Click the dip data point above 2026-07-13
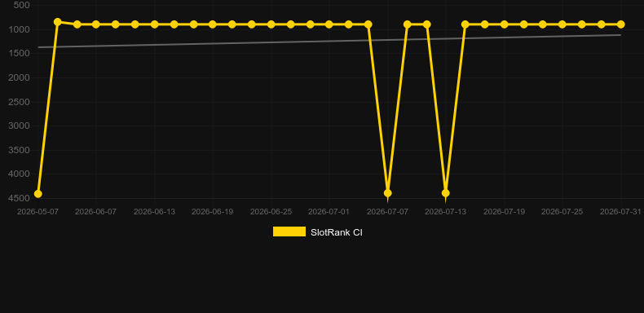The width and height of the screenshot is (644, 313). click(x=446, y=192)
